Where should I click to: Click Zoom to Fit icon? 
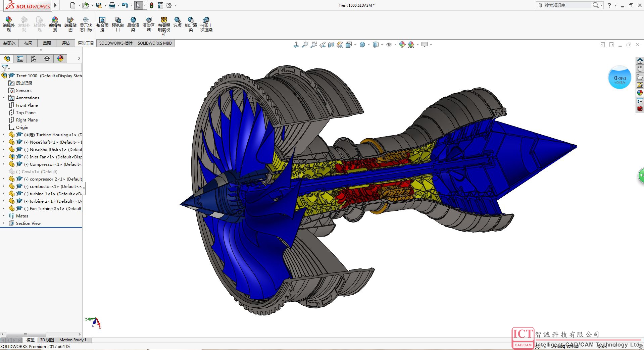(305, 45)
